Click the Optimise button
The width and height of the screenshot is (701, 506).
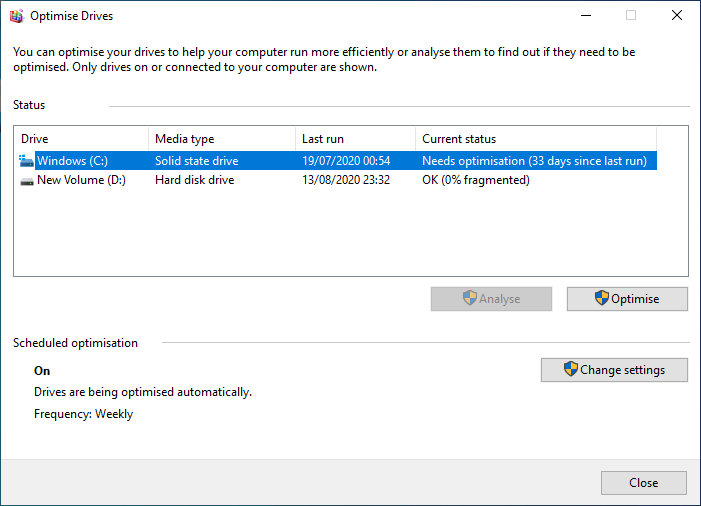coord(627,299)
